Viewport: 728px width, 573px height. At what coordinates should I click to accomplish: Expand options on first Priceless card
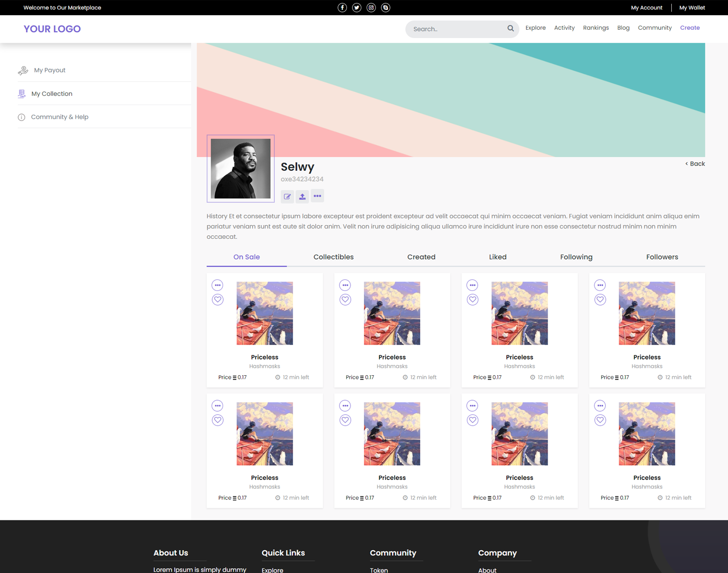[x=218, y=285]
